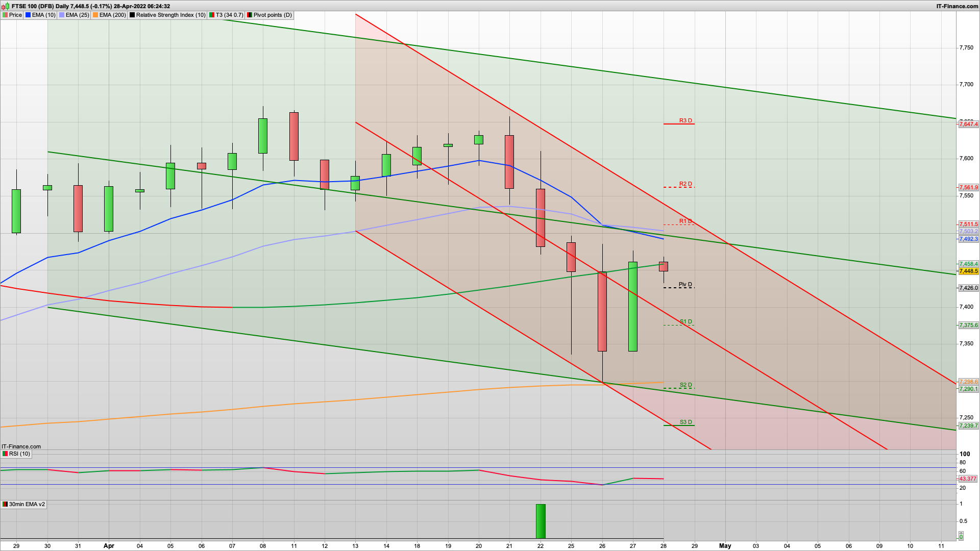
Task: Click the May label on date axis
Action: pos(725,546)
